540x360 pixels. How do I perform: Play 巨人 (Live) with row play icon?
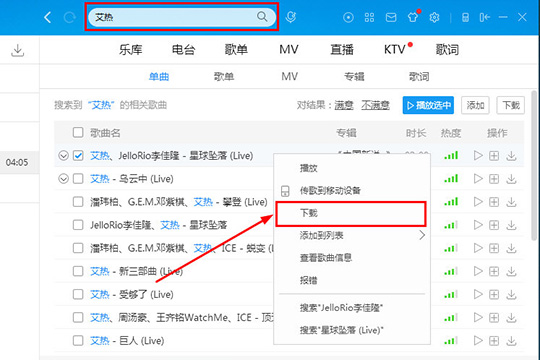478,341
